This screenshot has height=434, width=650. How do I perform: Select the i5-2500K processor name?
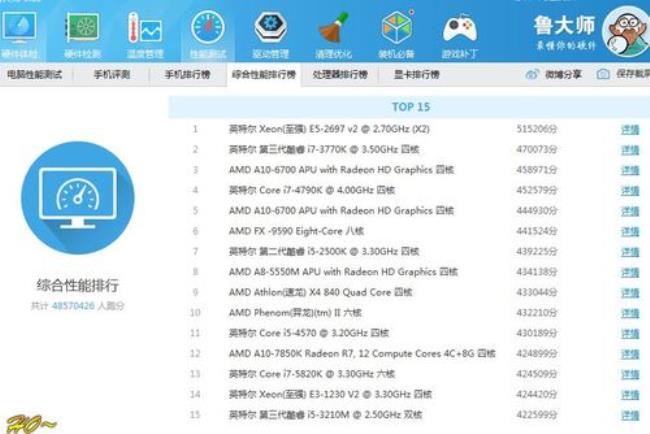(x=324, y=251)
